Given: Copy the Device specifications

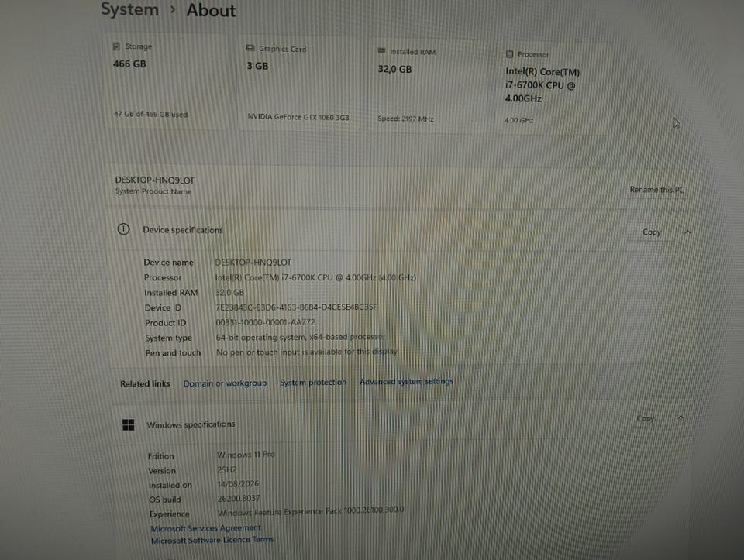Looking at the screenshot, I should pyautogui.click(x=652, y=232).
